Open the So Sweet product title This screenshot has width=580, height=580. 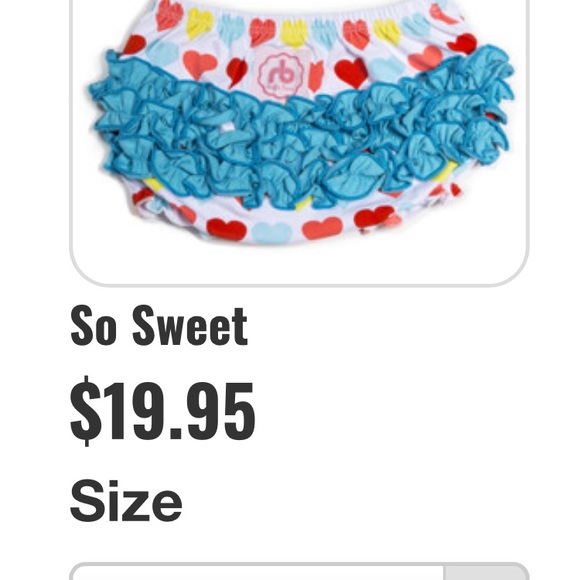[x=159, y=325]
